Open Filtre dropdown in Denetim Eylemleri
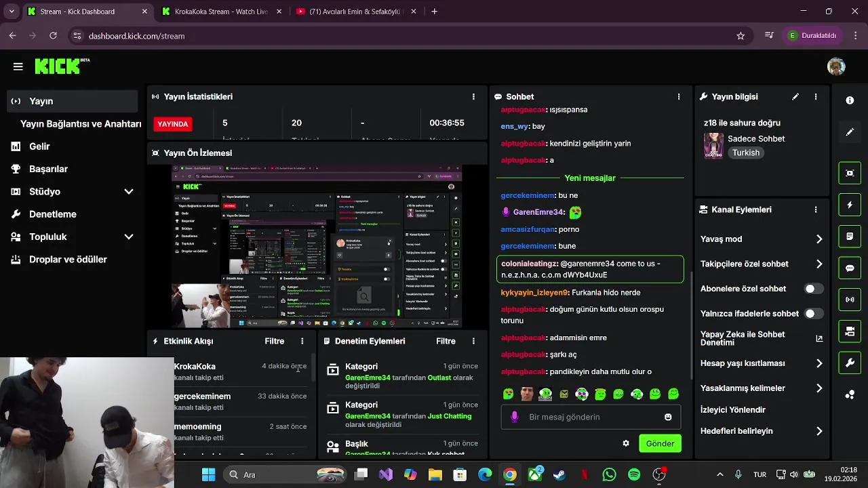Image resolution: width=868 pixels, height=488 pixels. pyautogui.click(x=446, y=342)
